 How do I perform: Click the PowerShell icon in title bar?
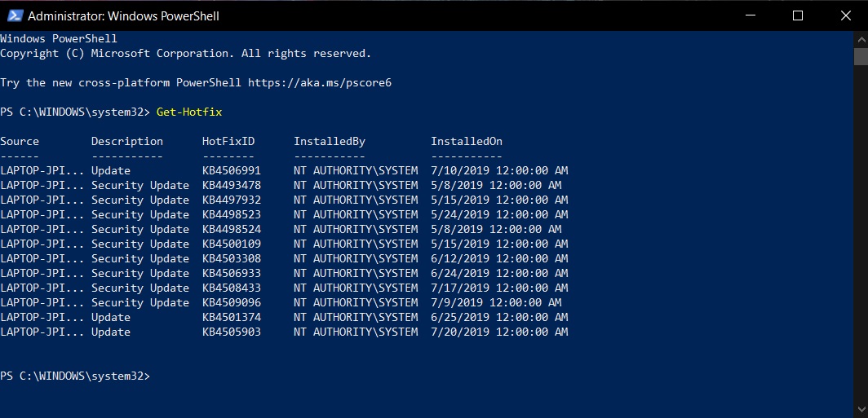[x=15, y=15]
